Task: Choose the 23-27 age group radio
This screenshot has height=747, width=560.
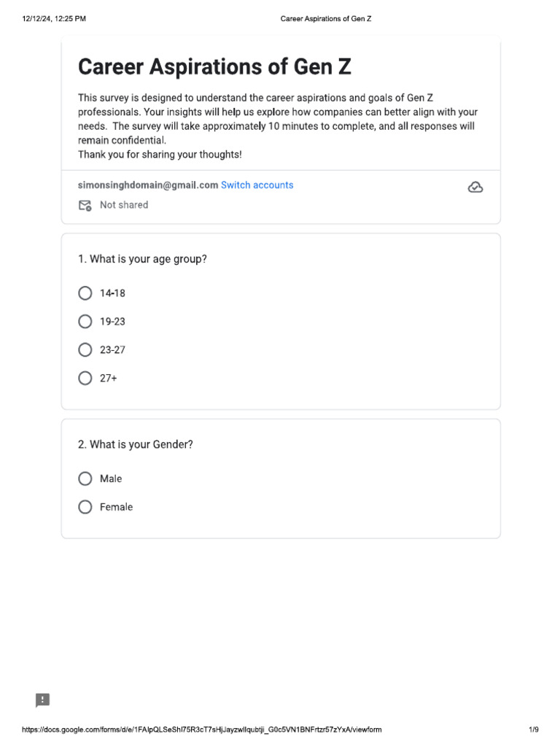Action: coord(85,350)
